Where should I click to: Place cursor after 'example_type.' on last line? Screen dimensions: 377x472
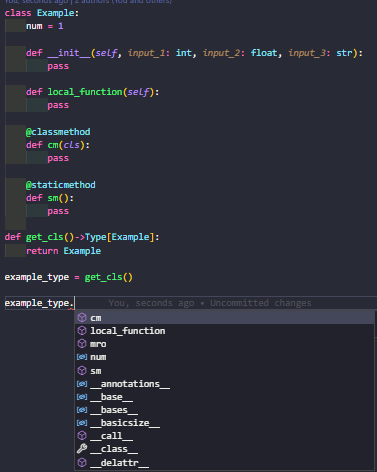(74, 303)
